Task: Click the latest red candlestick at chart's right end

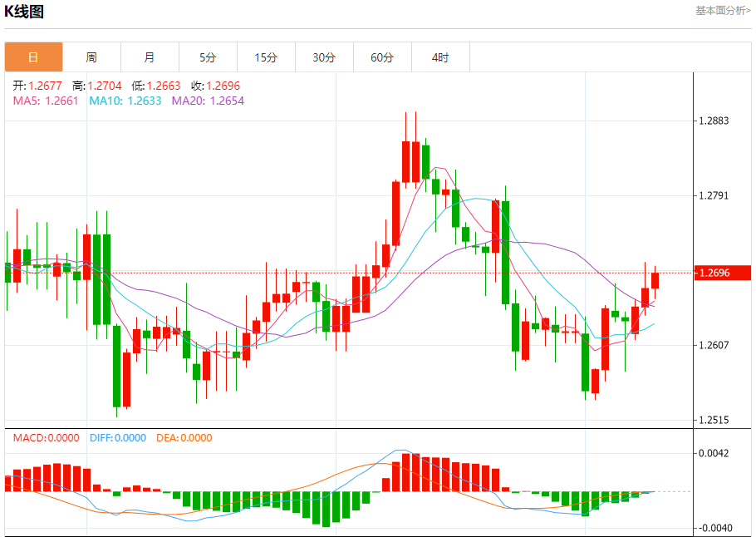Action: [655, 280]
